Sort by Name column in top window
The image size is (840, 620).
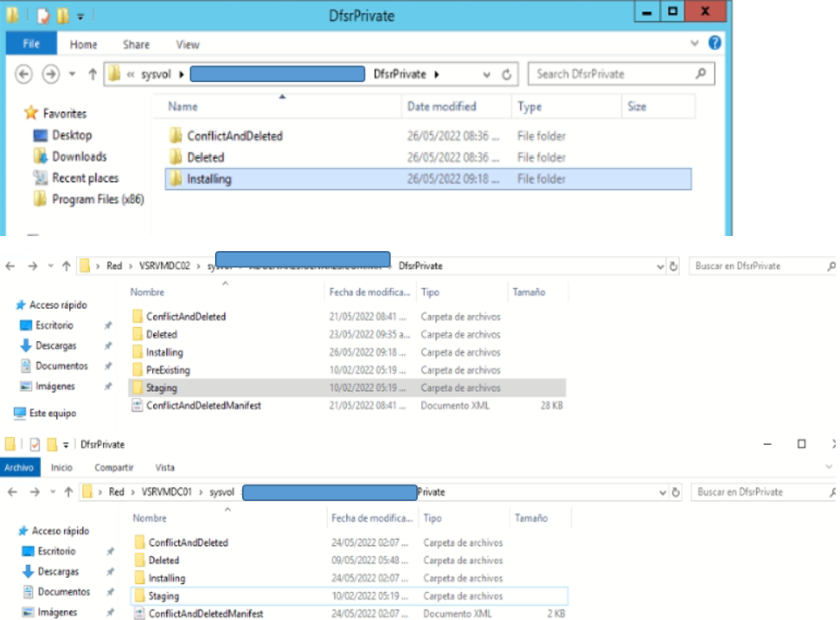183,107
